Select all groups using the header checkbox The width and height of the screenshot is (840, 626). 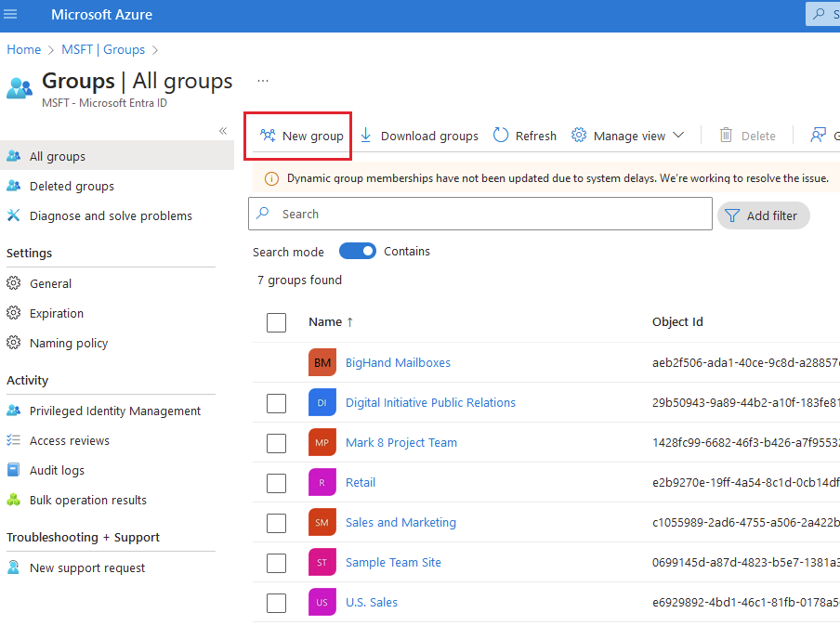(x=276, y=322)
